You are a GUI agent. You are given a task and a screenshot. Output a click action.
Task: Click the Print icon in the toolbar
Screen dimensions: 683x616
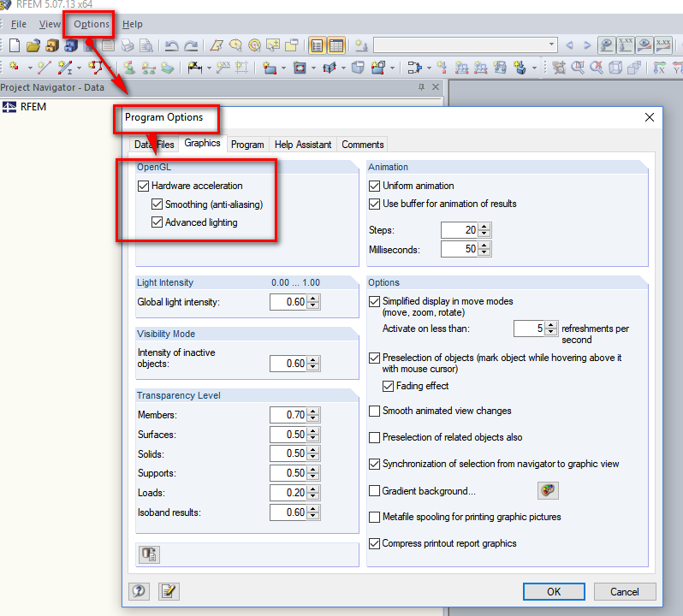tap(128, 45)
